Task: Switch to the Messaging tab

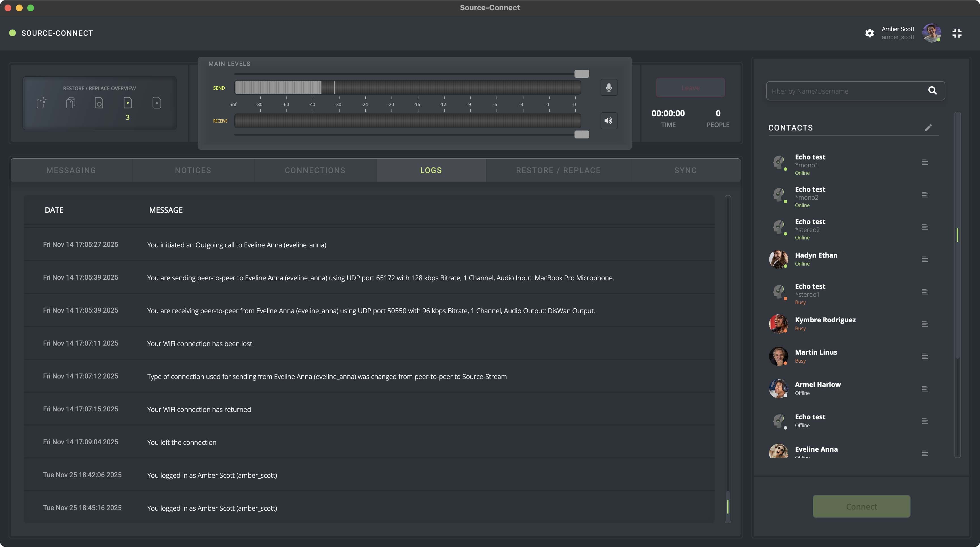Action: (71, 171)
